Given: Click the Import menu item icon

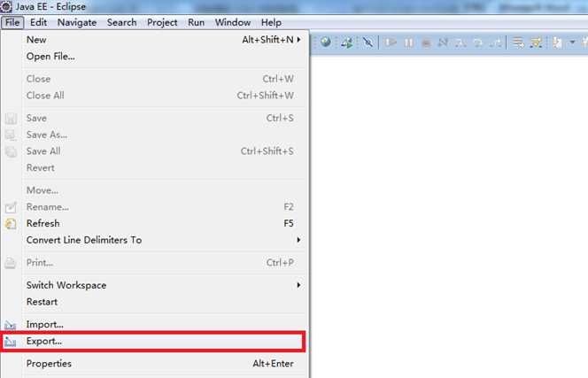Looking at the screenshot, I should pyautogui.click(x=11, y=325).
